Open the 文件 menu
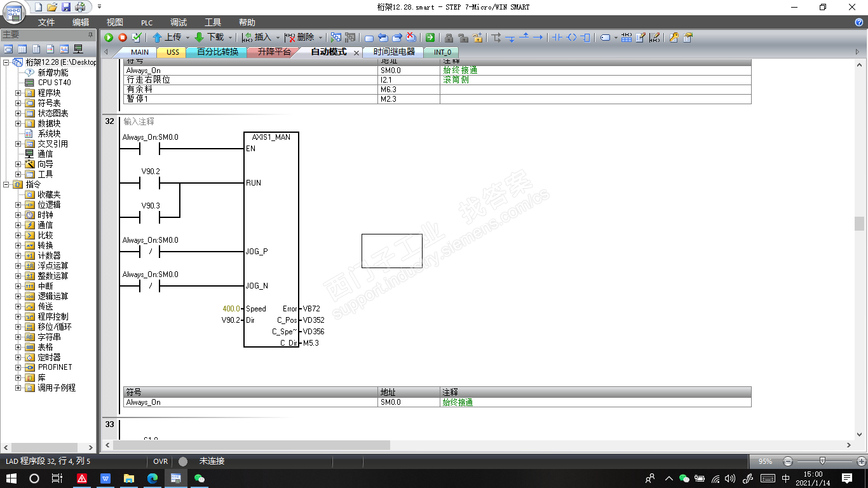This screenshot has height=488, width=868. 46,22
